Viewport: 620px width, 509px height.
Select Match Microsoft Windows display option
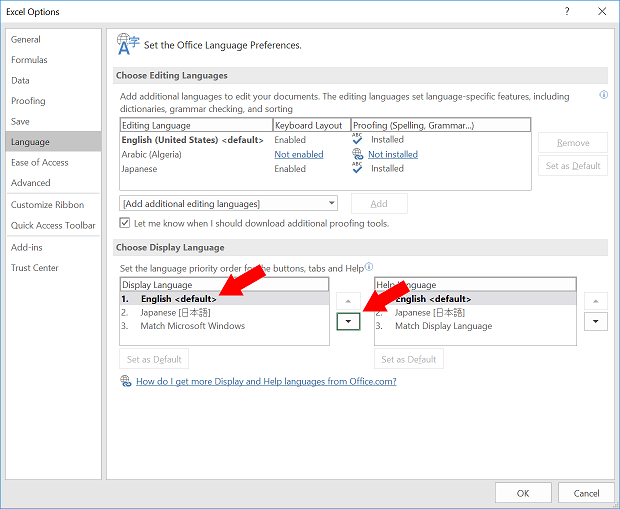(x=224, y=326)
